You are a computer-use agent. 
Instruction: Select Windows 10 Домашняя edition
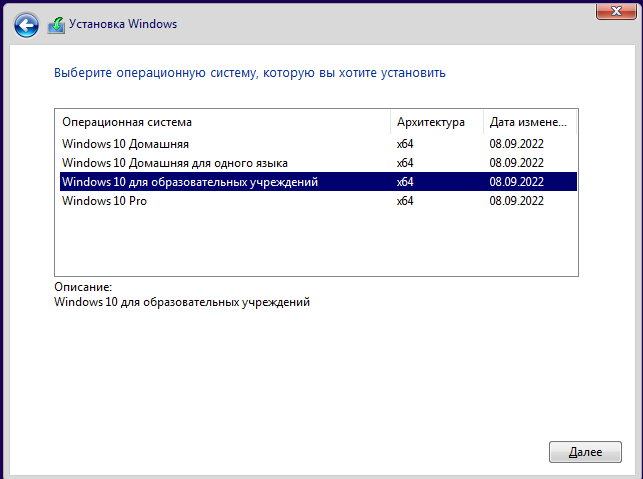pyautogui.click(x=318, y=144)
